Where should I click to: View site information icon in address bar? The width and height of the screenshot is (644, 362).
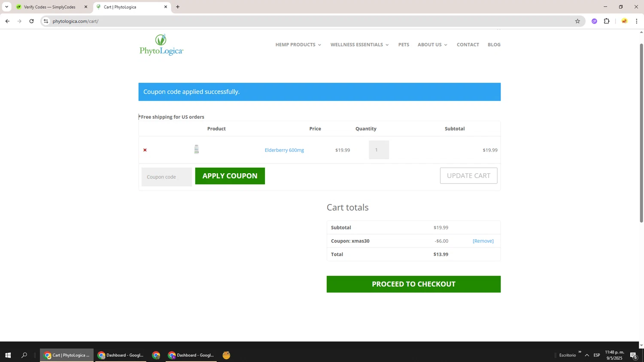click(x=46, y=21)
